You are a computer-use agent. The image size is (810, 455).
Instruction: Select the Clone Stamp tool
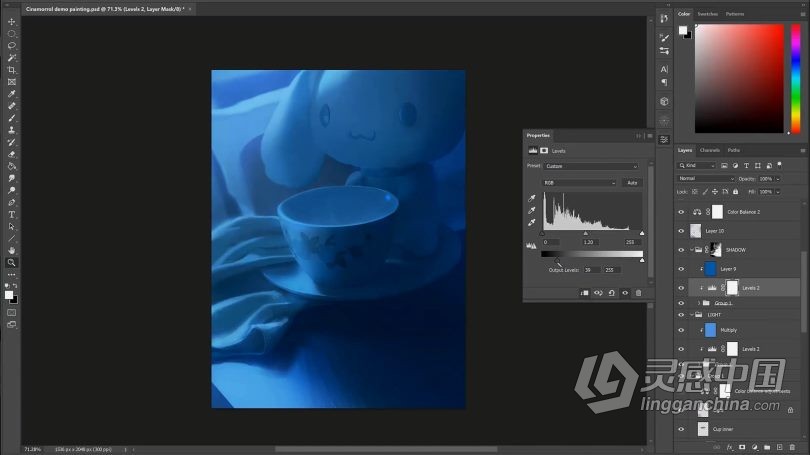point(11,130)
